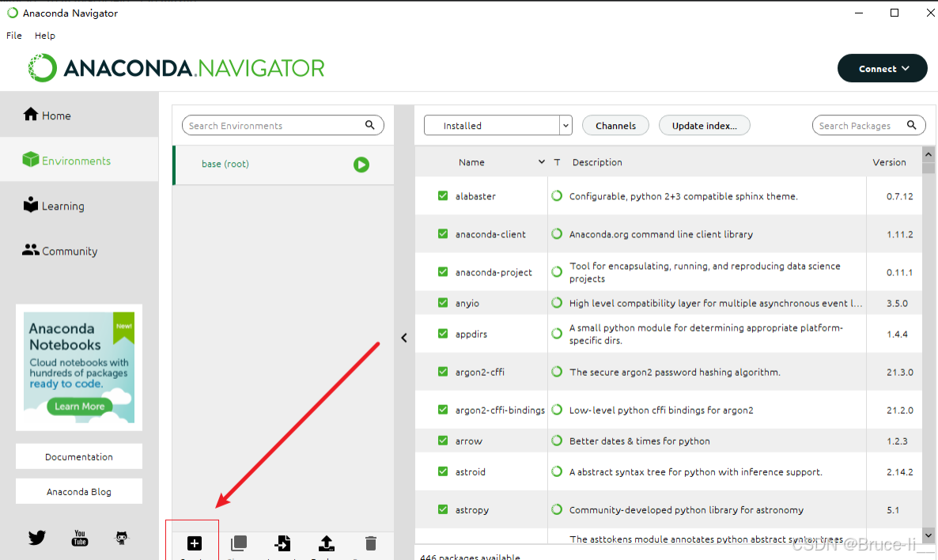Click the Anaconda Navigator logo
Viewport: 938px width, 560px height.
pyautogui.click(x=176, y=68)
